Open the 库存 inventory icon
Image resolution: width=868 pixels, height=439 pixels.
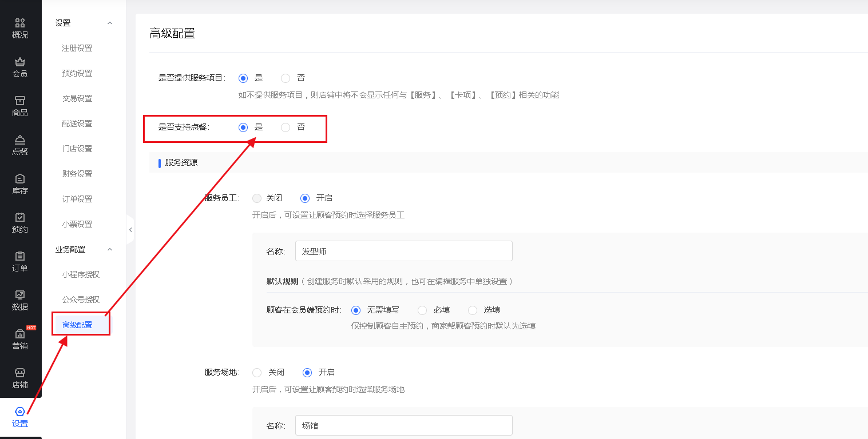(x=20, y=178)
